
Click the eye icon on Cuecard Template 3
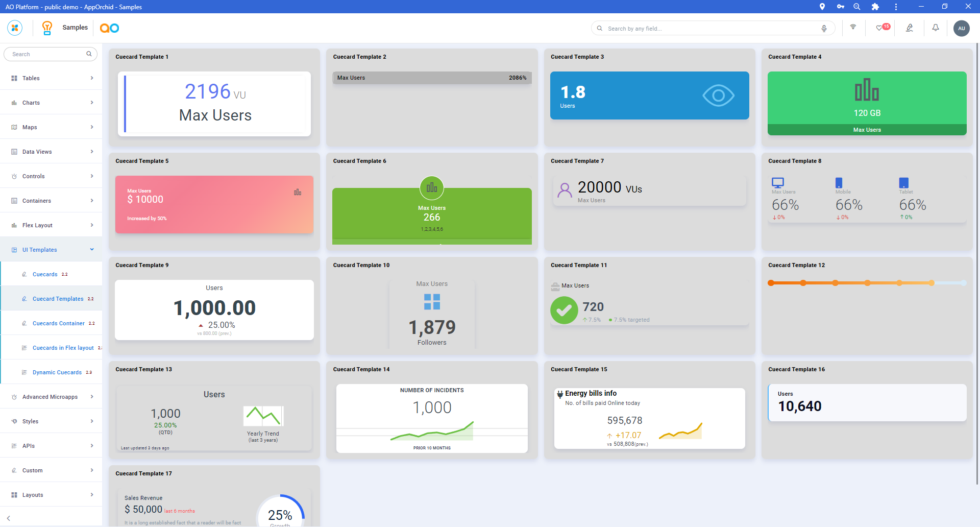(x=718, y=95)
